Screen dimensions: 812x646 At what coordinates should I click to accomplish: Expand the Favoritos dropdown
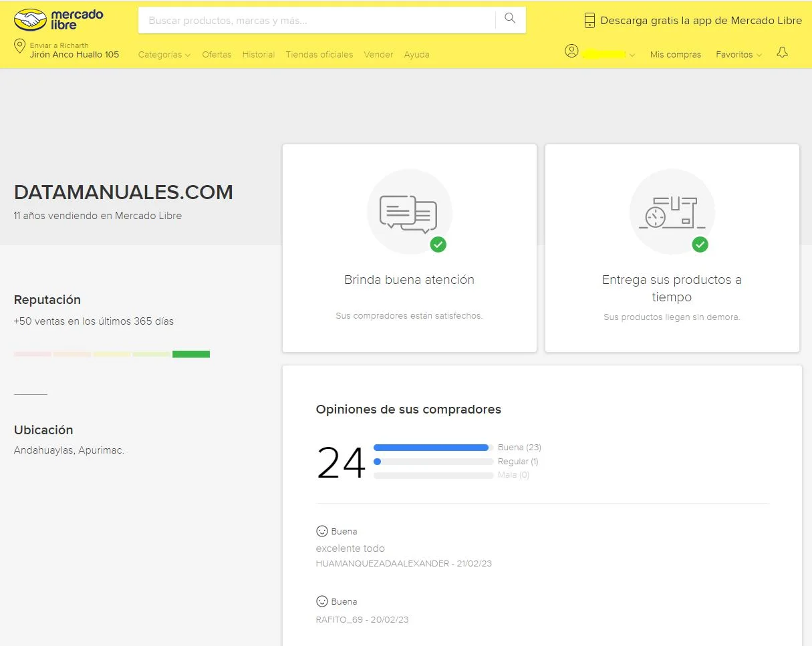pyautogui.click(x=739, y=55)
